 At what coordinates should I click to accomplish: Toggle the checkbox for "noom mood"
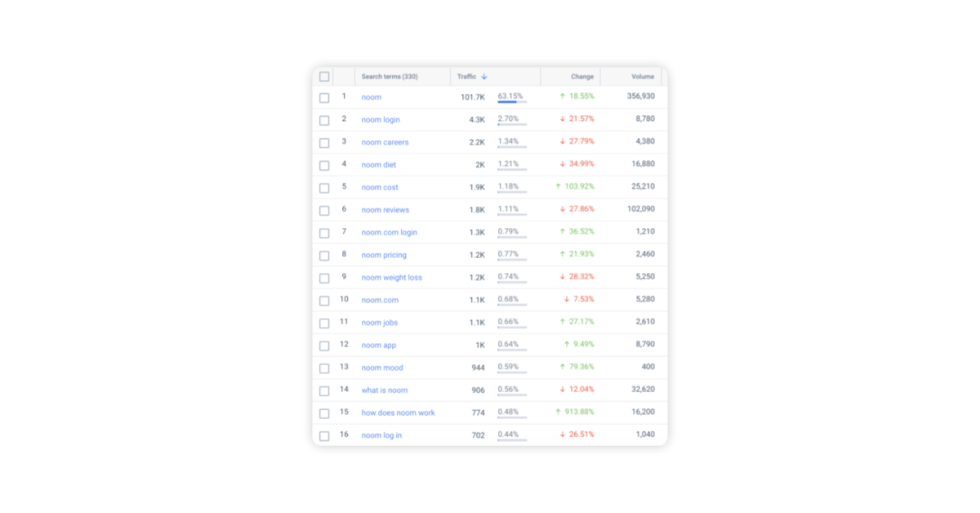(324, 368)
